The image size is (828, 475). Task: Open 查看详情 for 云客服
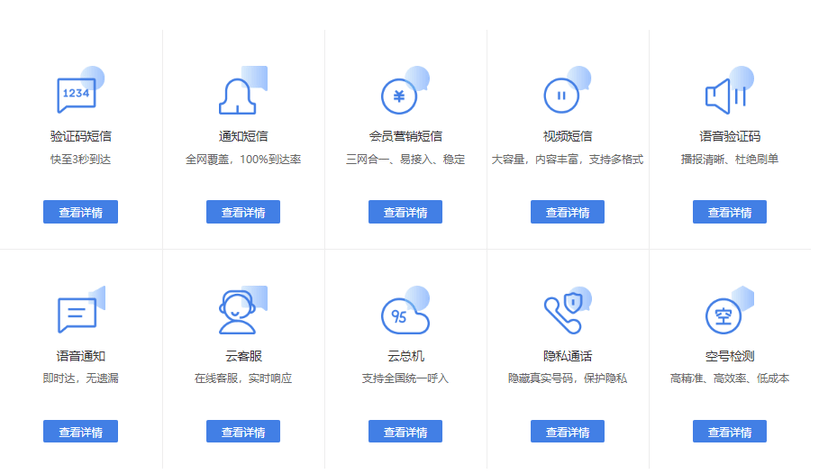243,431
